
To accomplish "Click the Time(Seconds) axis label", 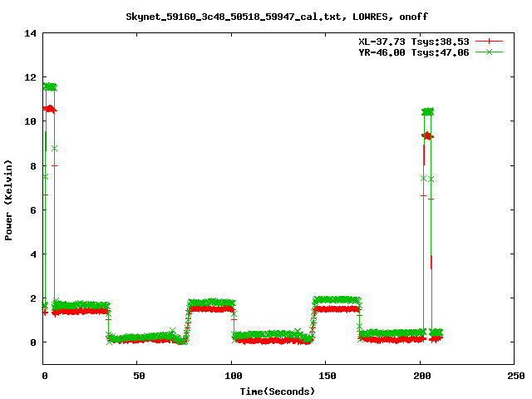I will click(x=277, y=392).
